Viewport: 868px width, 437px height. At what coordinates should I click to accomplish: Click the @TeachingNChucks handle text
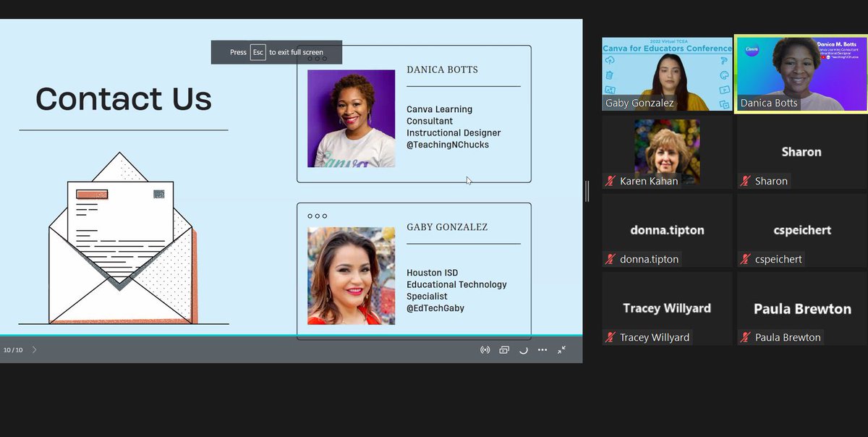(x=448, y=145)
